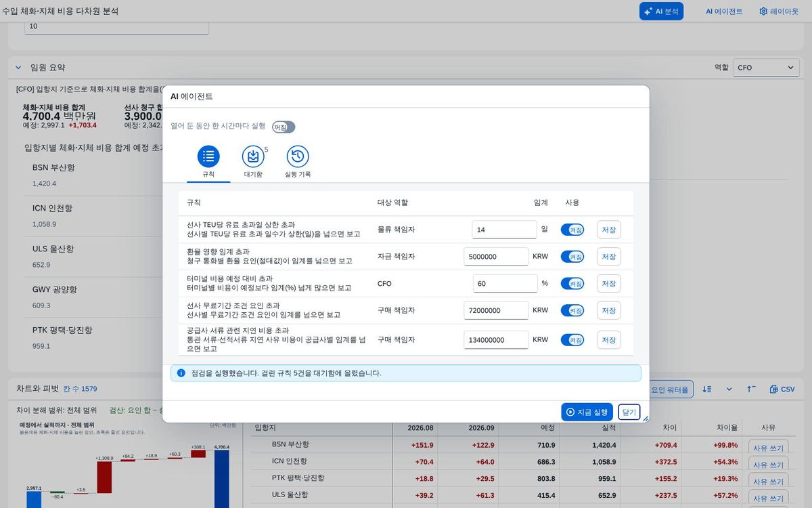Click the 요인 워터폴 button
The image size is (812, 508).
(x=670, y=389)
